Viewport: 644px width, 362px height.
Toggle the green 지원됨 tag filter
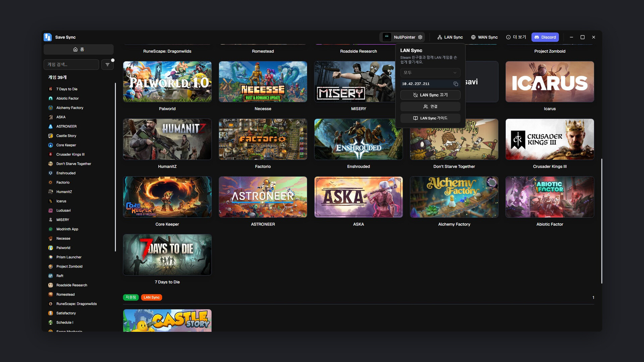click(x=131, y=297)
